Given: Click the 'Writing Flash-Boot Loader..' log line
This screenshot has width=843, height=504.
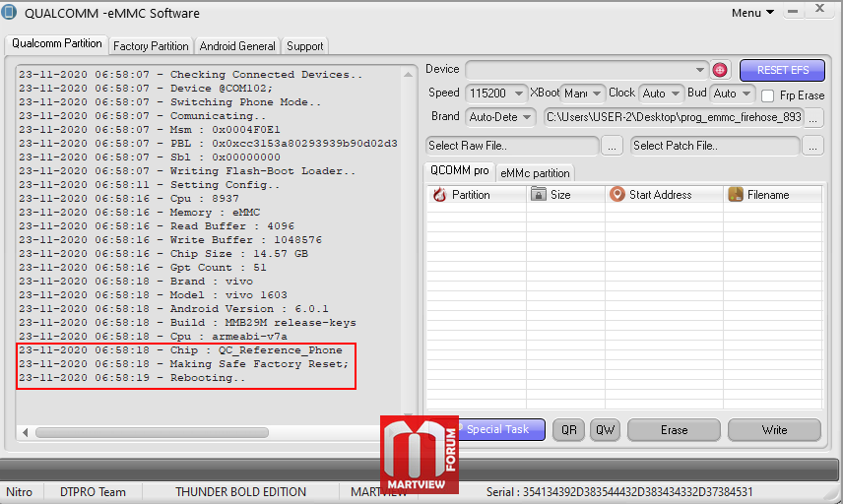Looking at the screenshot, I should coord(187,171).
